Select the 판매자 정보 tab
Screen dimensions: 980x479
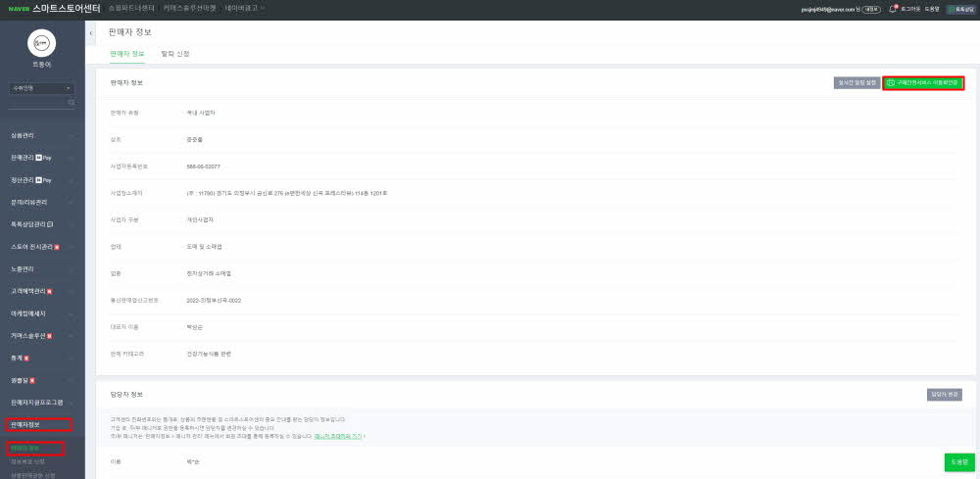tap(127, 53)
